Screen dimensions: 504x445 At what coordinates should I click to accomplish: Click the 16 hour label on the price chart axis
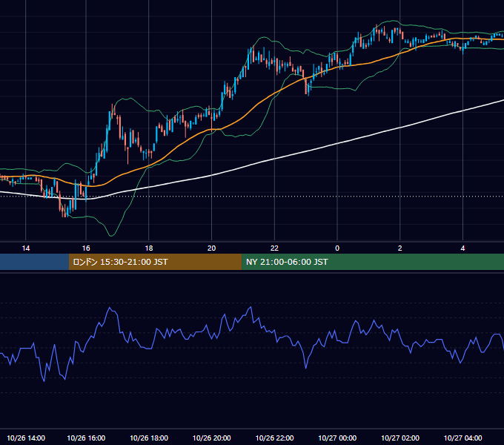coord(86,248)
